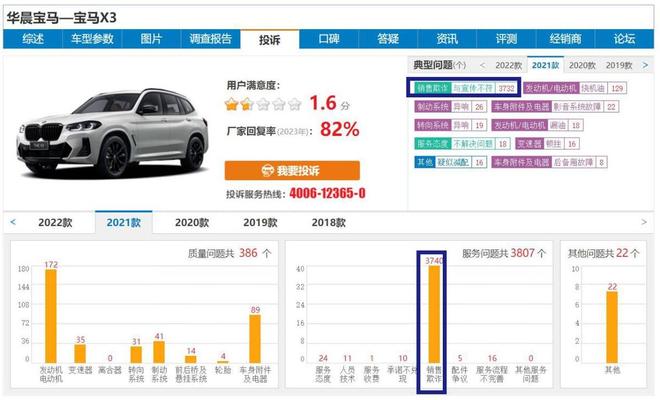Go to the 答疑 tab
Viewport: 660px width, 400px height.
pyautogui.click(x=388, y=39)
